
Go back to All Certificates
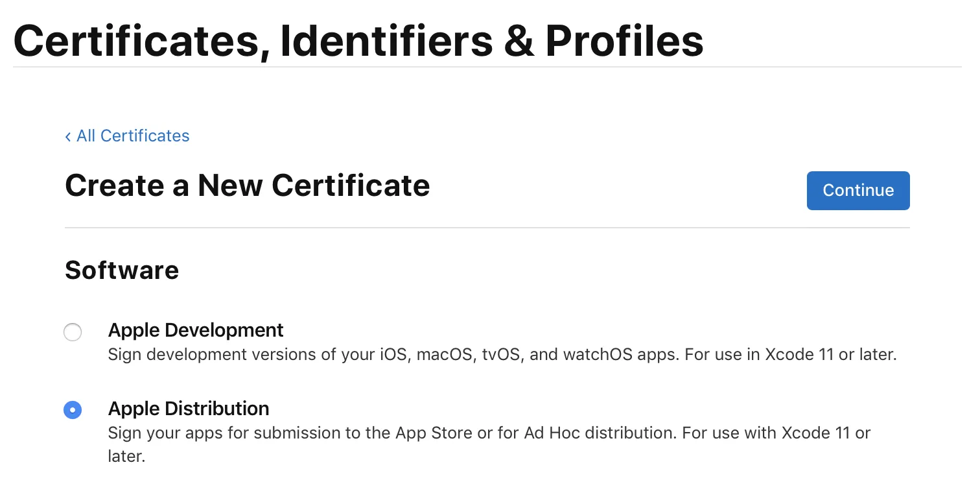pyautogui.click(x=132, y=136)
